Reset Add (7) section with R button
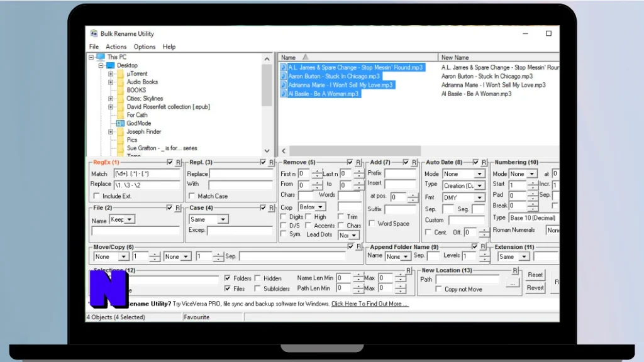The height and width of the screenshot is (362, 644). click(414, 163)
